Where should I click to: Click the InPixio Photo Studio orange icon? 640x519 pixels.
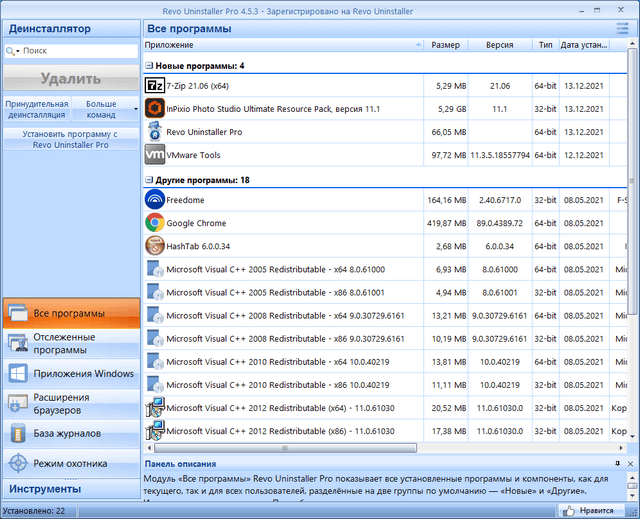pyautogui.click(x=155, y=109)
